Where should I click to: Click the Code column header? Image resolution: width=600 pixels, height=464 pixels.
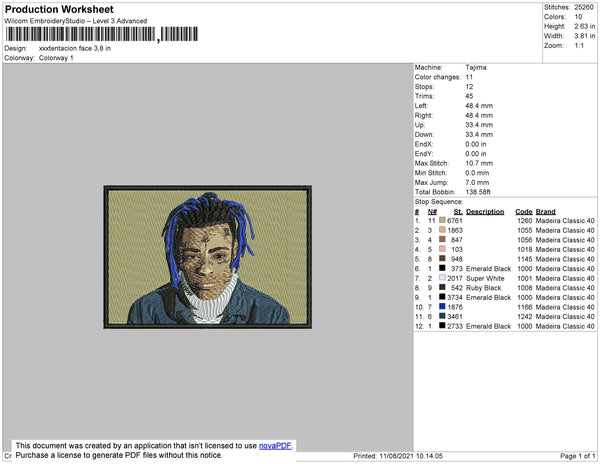(x=523, y=212)
